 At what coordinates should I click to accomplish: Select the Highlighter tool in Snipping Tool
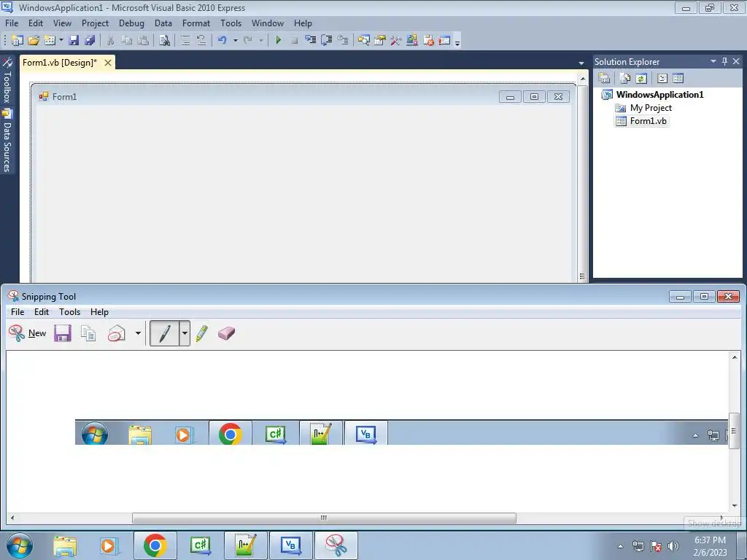[x=201, y=333]
